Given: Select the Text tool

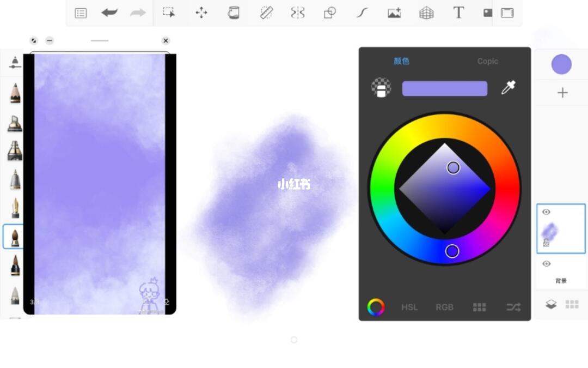Looking at the screenshot, I should click(x=458, y=13).
